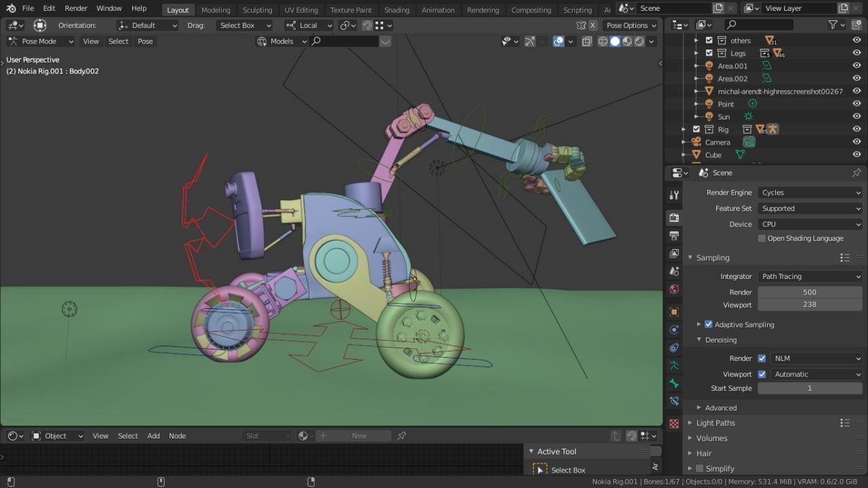868x488 pixels.
Task: Disable Adaptive Sampling
Action: pos(709,324)
